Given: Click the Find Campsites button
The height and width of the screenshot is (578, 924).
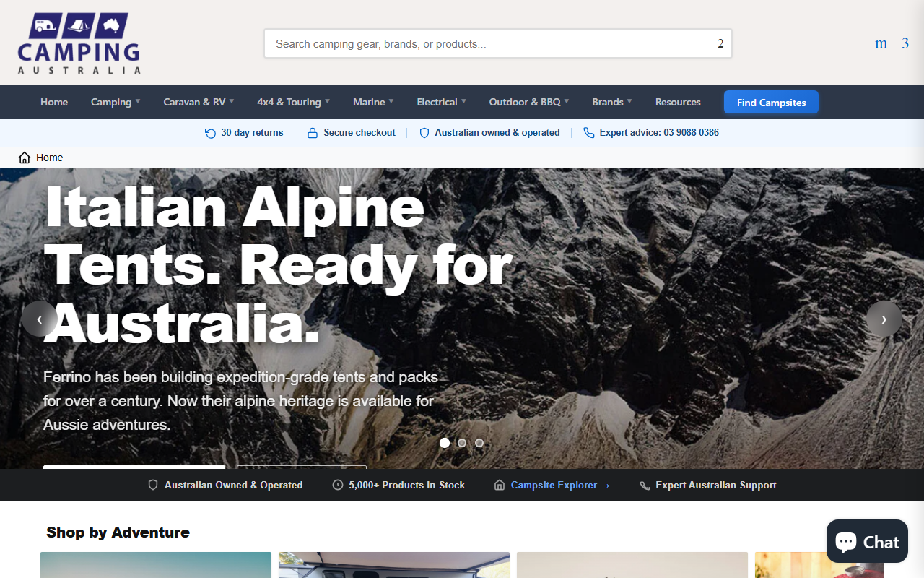Looking at the screenshot, I should 771,103.
